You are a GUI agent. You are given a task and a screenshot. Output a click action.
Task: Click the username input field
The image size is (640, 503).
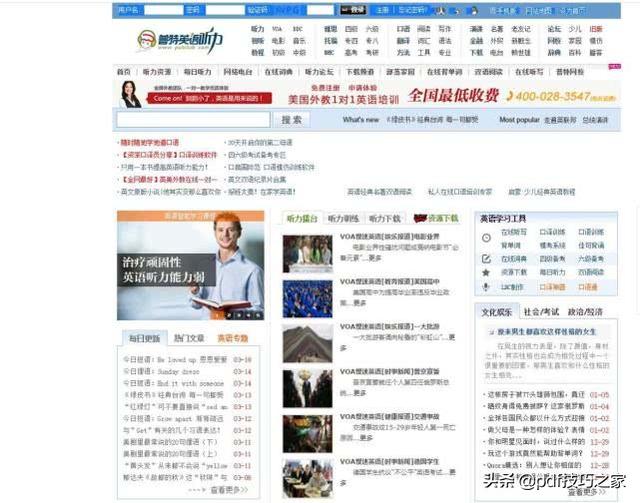point(164,10)
